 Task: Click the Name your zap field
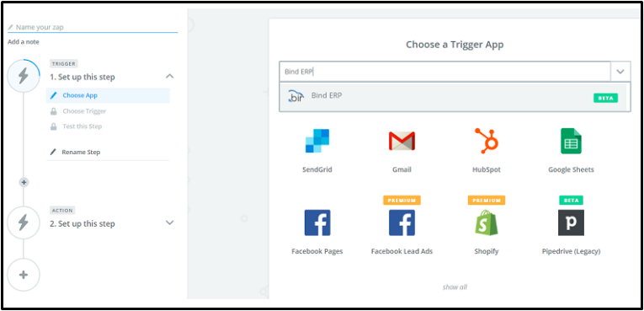93,27
